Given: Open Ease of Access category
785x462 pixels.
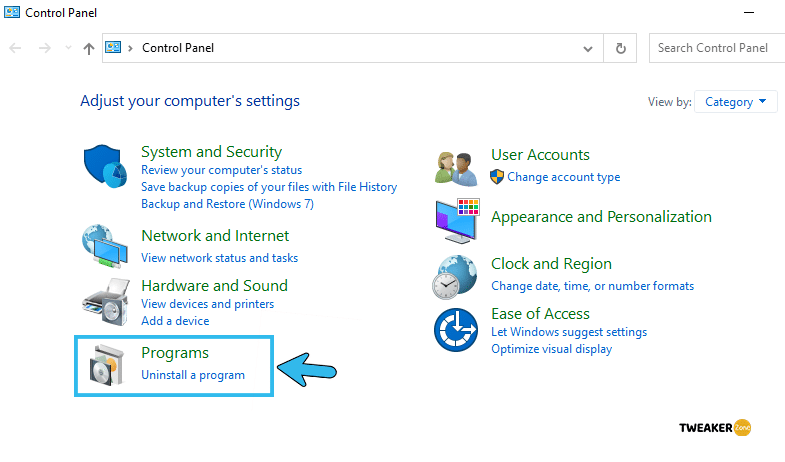Looking at the screenshot, I should pyautogui.click(x=540, y=314).
